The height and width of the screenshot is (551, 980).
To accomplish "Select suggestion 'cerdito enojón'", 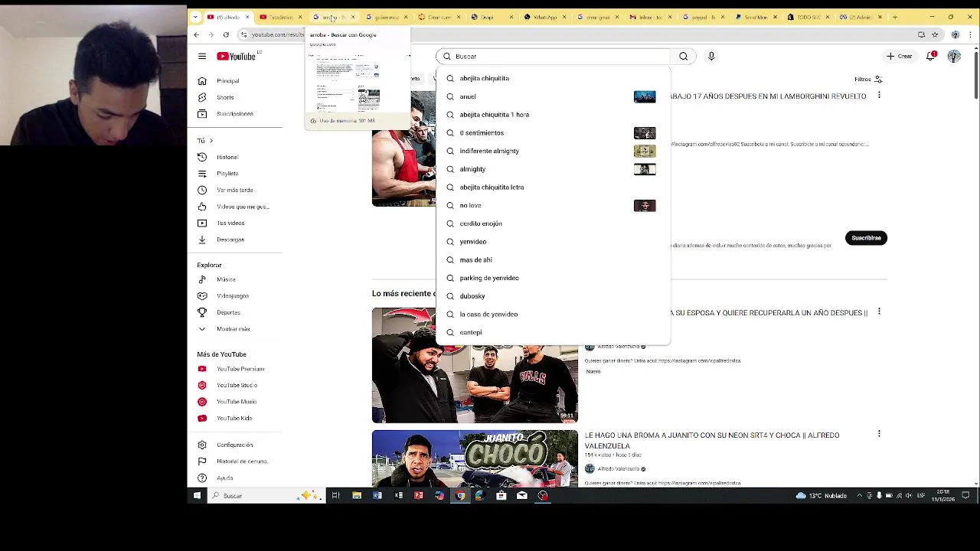I will point(553,223).
